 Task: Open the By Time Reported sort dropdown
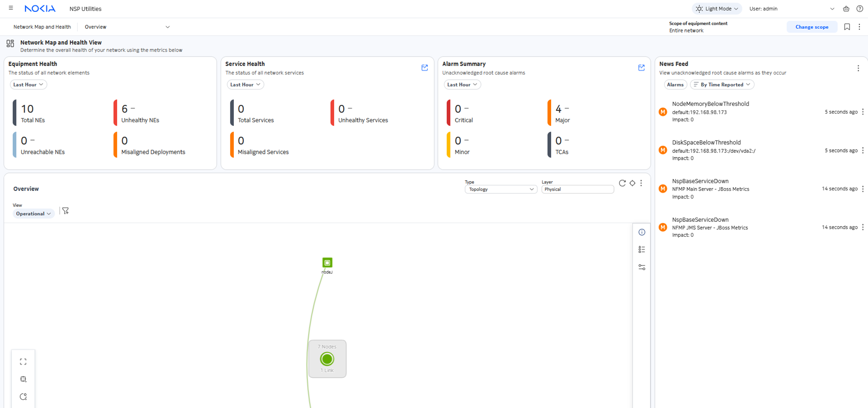click(722, 85)
